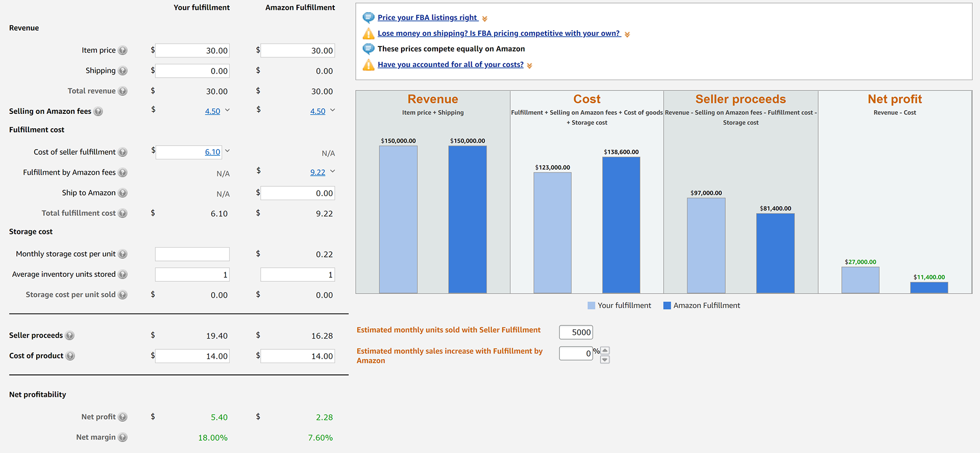The width and height of the screenshot is (980, 453).
Task: Focus Your fulfillment Average inventory units field
Action: (x=192, y=275)
